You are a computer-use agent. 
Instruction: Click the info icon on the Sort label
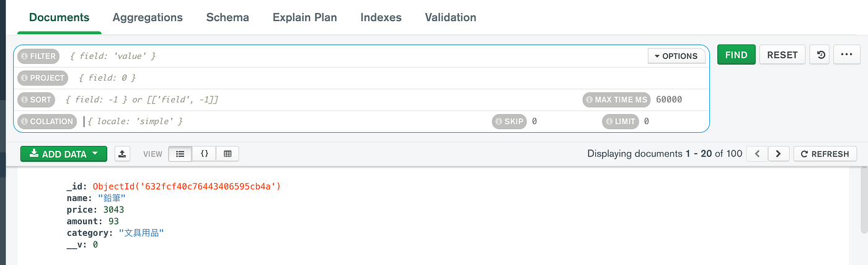[x=25, y=100]
